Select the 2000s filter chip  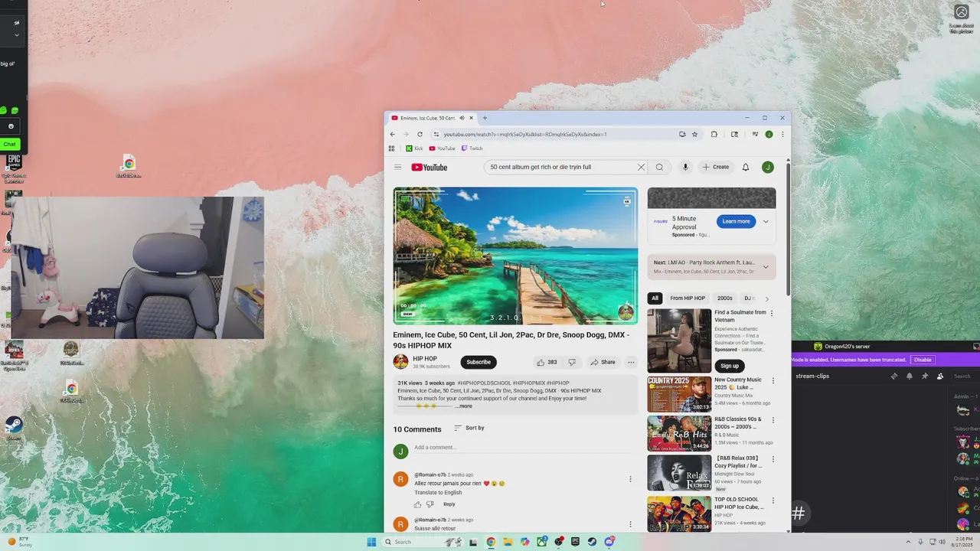point(724,298)
